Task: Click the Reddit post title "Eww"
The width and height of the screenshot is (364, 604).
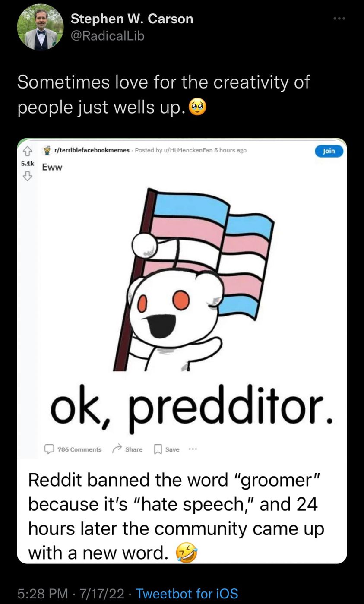Action: (x=52, y=168)
